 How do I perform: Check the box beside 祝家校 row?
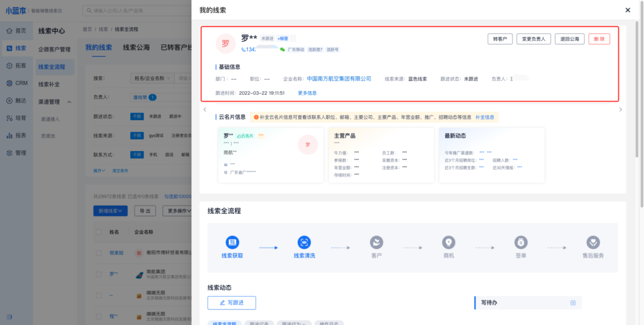[x=98, y=253]
